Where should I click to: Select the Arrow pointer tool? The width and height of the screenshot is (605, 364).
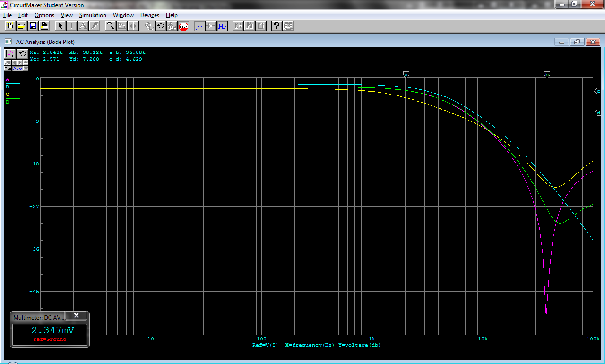[60, 26]
